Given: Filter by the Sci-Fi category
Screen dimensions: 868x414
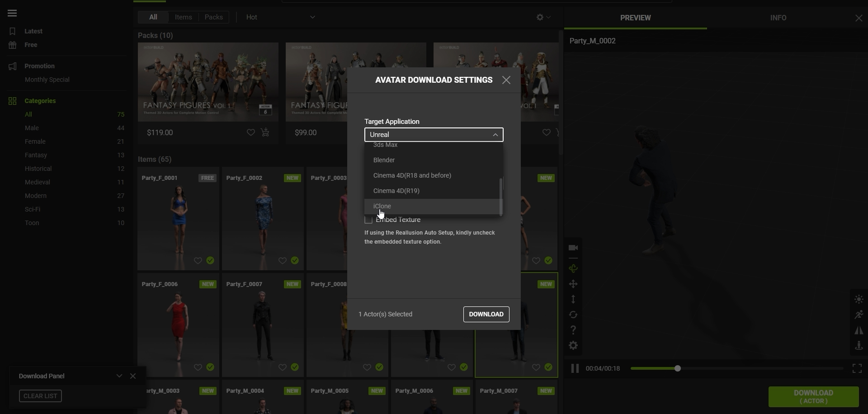Looking at the screenshot, I should point(33,209).
